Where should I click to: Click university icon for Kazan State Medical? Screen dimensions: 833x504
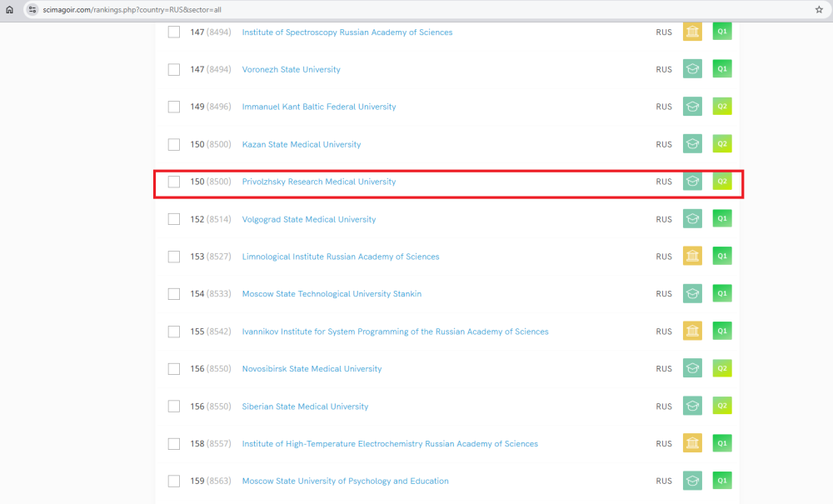[x=692, y=144]
